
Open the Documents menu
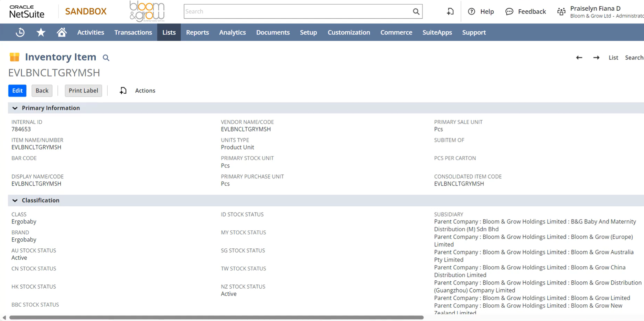tap(273, 32)
